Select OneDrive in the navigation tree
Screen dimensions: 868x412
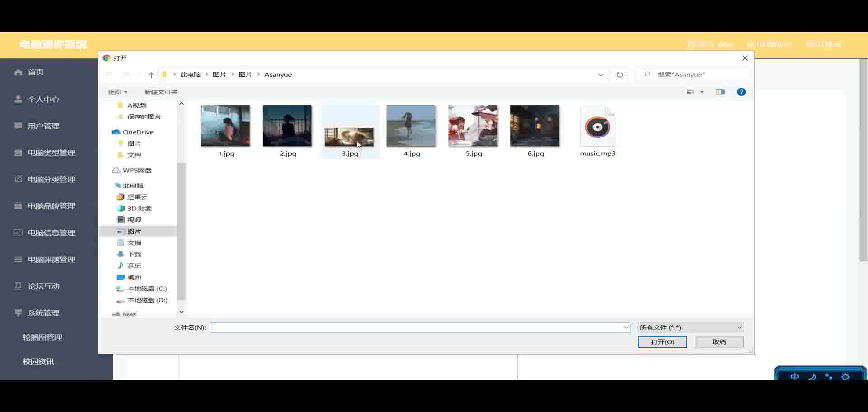click(138, 132)
